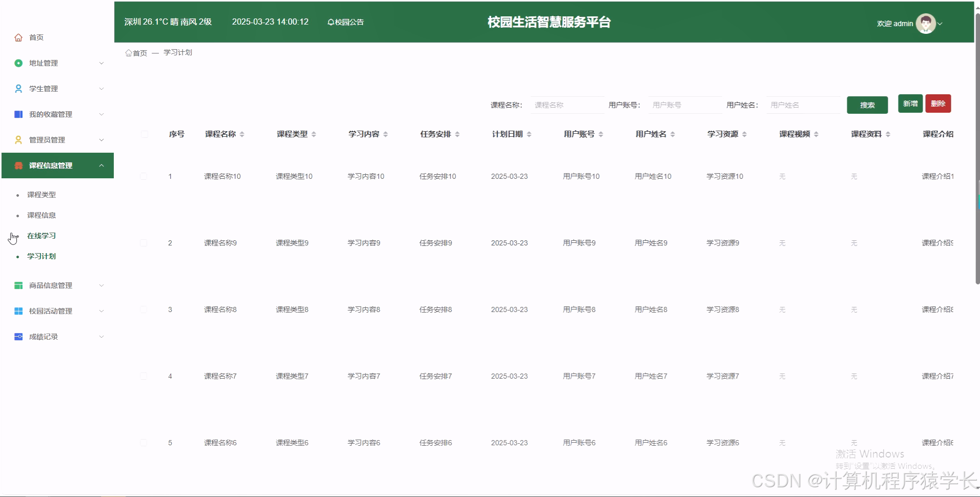This screenshot has height=497, width=980.
Task: Click the 校园活动管理 sidebar icon
Action: click(x=18, y=311)
